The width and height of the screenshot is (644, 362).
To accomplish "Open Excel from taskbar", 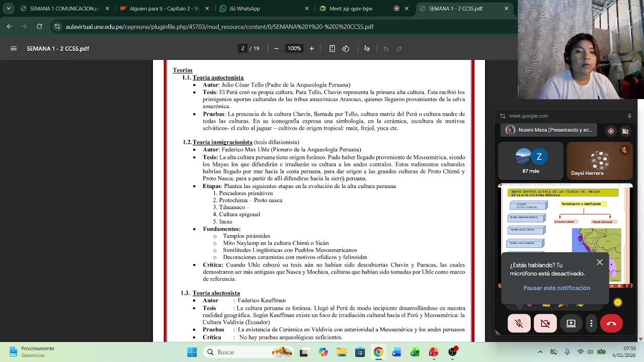I will point(415,352).
